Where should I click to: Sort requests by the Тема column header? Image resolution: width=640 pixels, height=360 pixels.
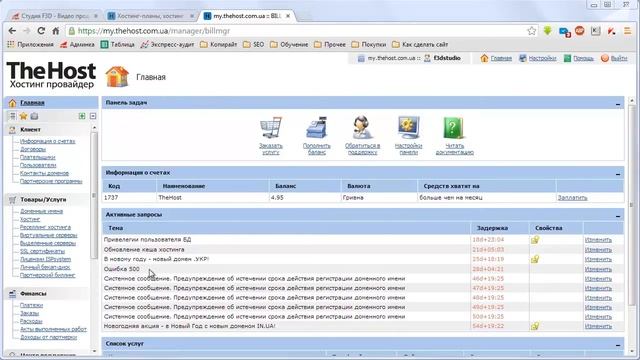(x=116, y=228)
